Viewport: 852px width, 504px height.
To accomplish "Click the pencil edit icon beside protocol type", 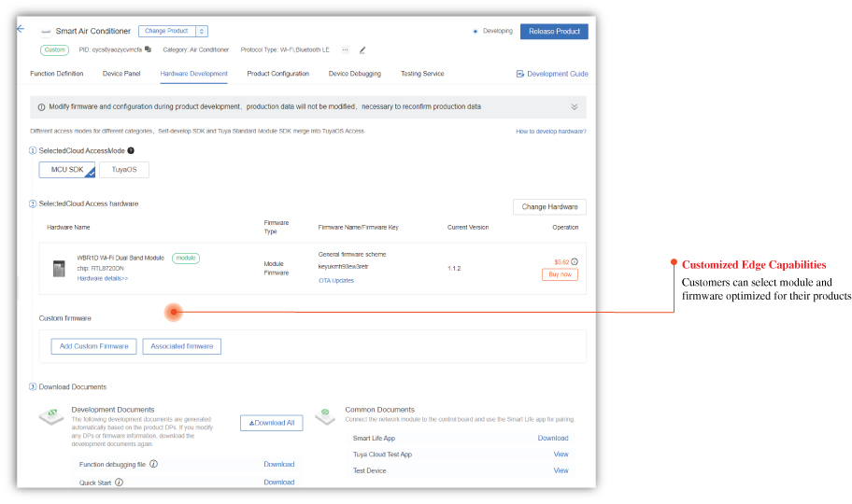I will pyautogui.click(x=362, y=49).
